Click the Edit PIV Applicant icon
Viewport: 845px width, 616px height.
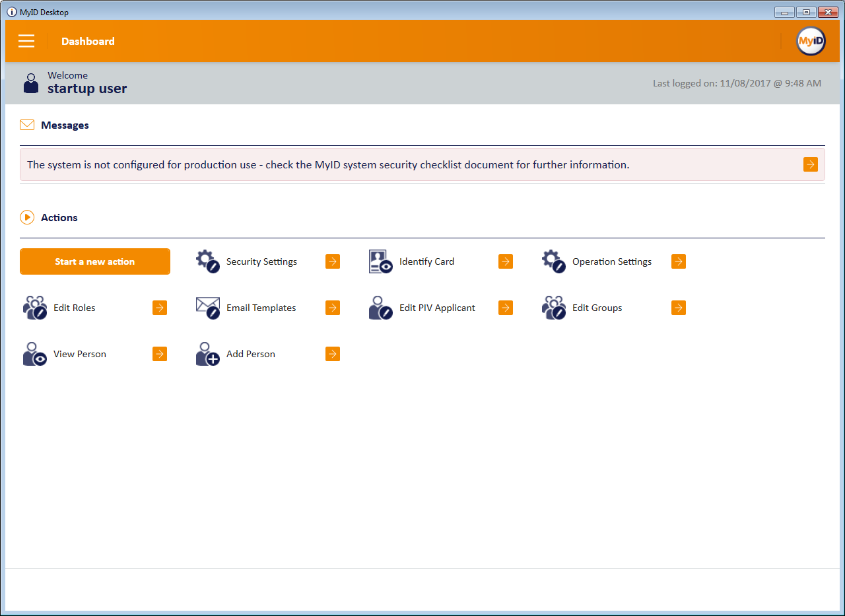pos(381,308)
